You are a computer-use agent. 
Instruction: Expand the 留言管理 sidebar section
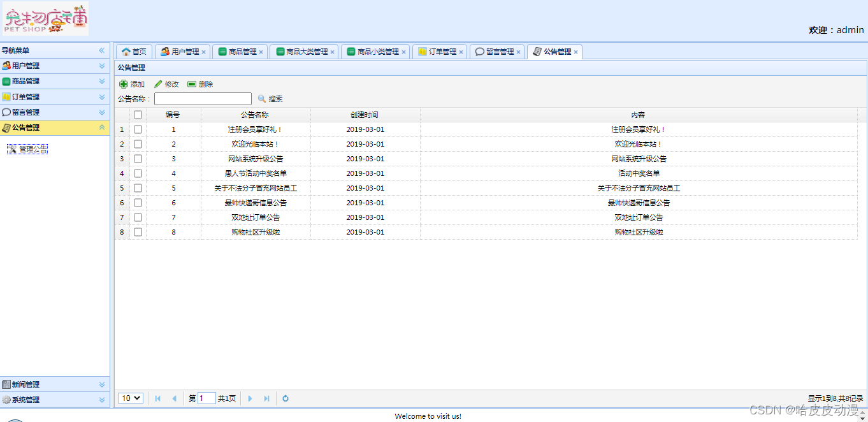pos(101,112)
